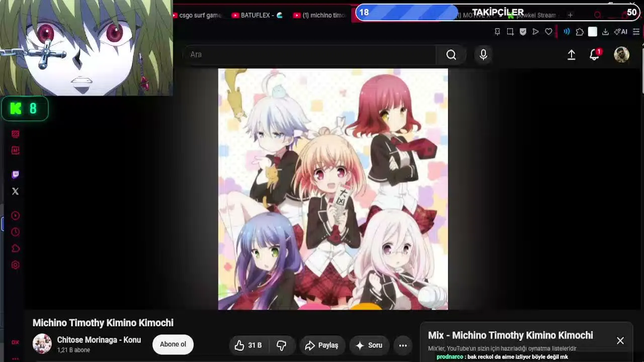
Task: Click the Mix - Michino Timothy Kimino Kimochi title
Action: (x=511, y=335)
